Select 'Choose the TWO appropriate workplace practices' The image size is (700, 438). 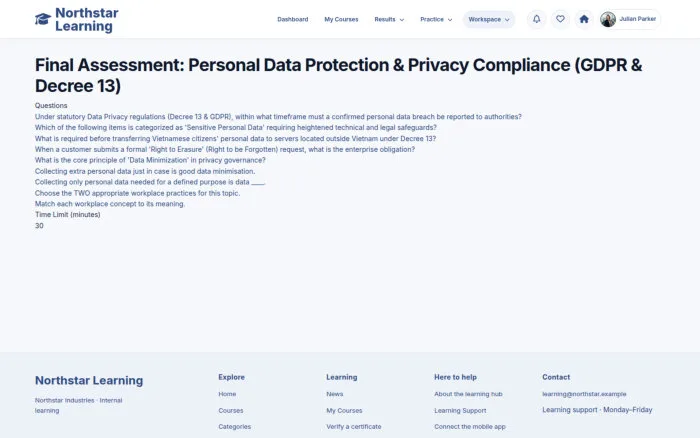pyautogui.click(x=138, y=193)
